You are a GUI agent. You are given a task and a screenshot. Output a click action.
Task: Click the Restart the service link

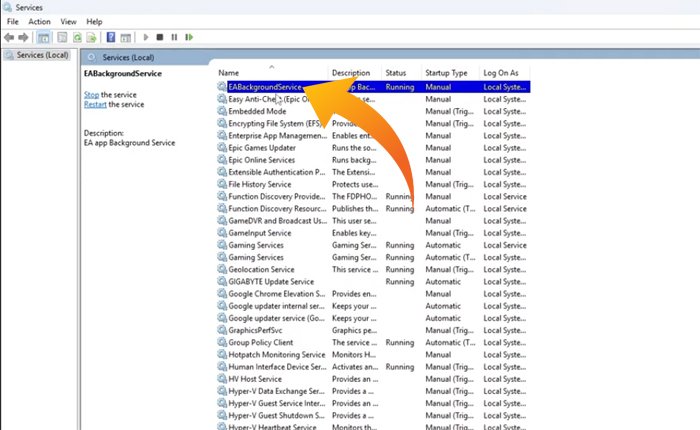[96, 104]
